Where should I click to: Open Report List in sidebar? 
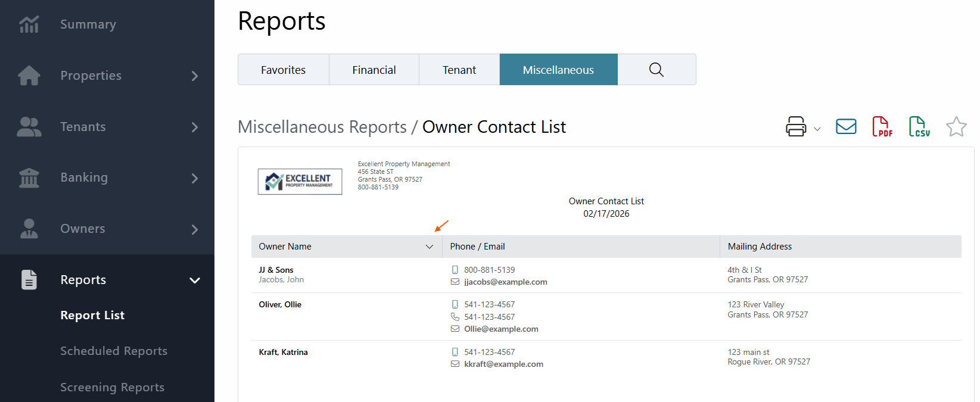92,315
